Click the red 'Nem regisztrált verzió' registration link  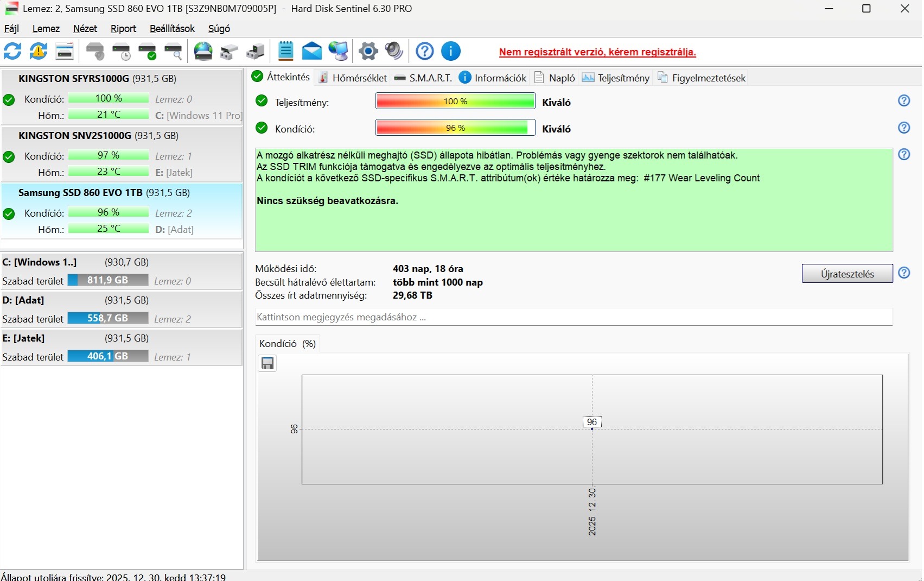597,52
